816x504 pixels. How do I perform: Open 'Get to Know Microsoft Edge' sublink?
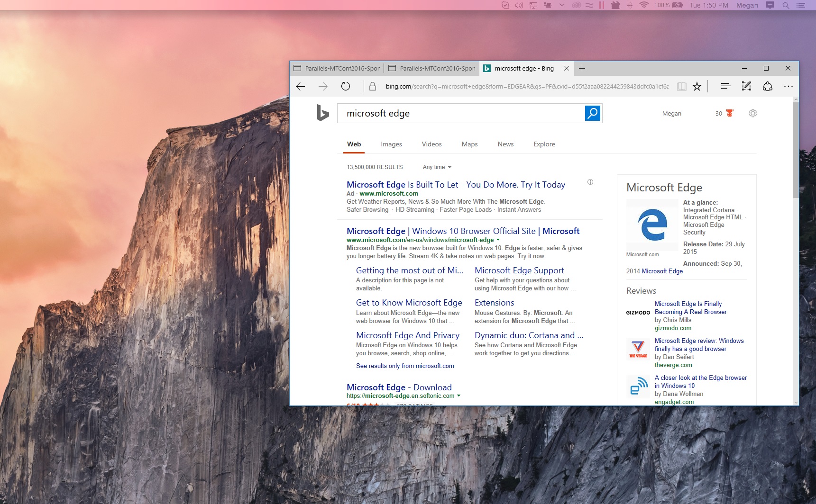point(409,303)
